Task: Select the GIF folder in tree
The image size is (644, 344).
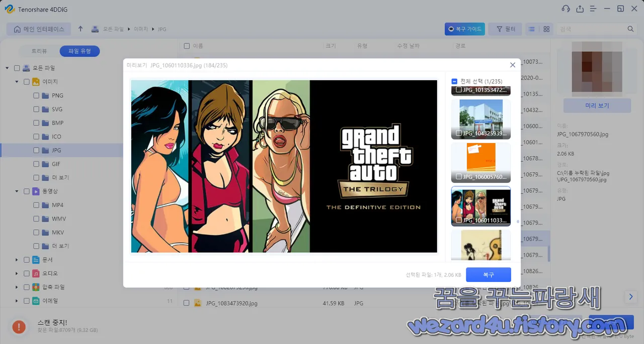Action: coord(56,164)
